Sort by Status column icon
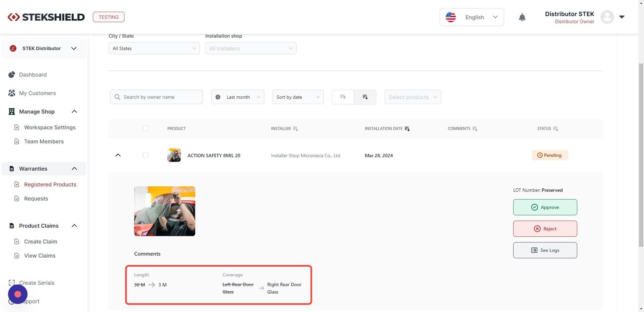 [556, 129]
